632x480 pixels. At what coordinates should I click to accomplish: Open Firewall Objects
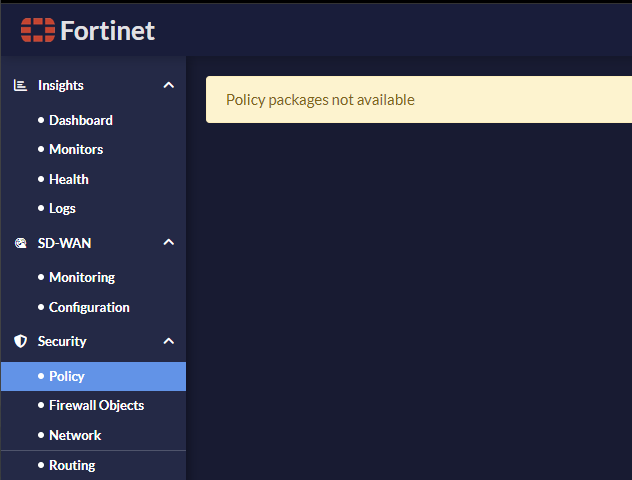click(x=96, y=405)
